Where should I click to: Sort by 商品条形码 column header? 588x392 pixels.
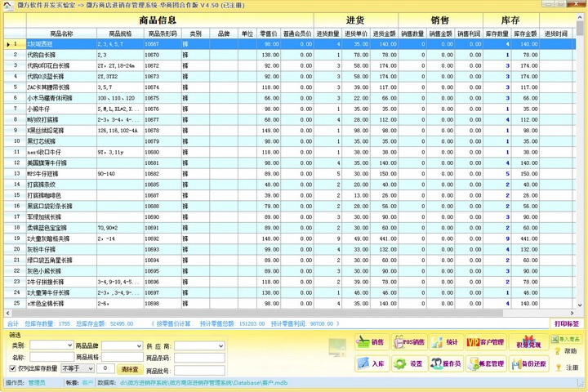pyautogui.click(x=163, y=33)
